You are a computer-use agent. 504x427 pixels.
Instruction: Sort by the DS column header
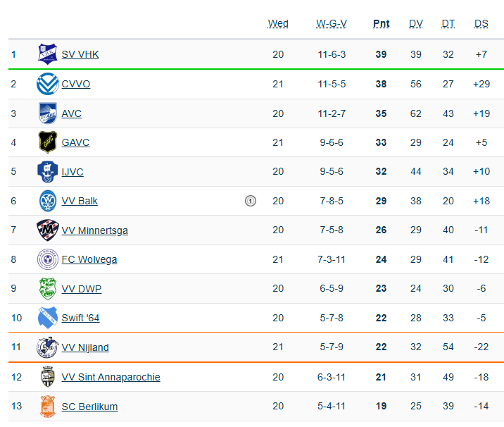pyautogui.click(x=481, y=23)
